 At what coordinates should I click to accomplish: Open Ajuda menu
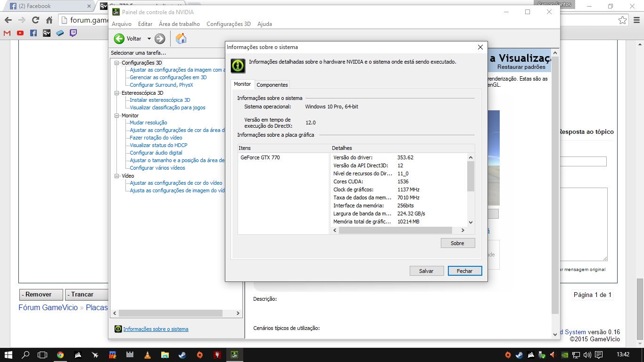(264, 24)
